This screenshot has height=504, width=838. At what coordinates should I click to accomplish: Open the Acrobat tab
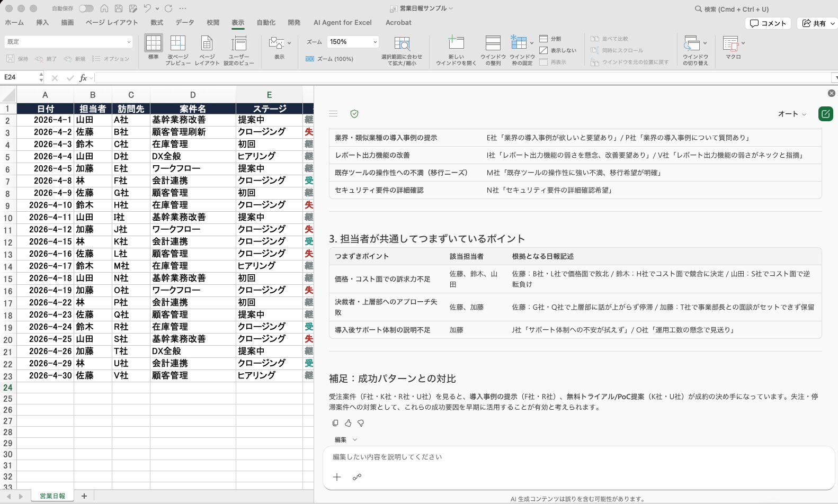[x=398, y=23]
